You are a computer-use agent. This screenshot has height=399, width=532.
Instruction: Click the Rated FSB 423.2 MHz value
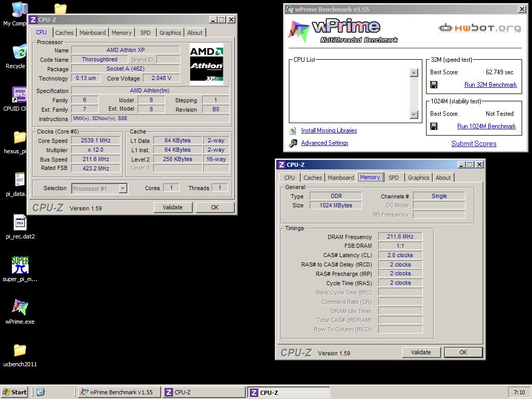tap(96, 168)
